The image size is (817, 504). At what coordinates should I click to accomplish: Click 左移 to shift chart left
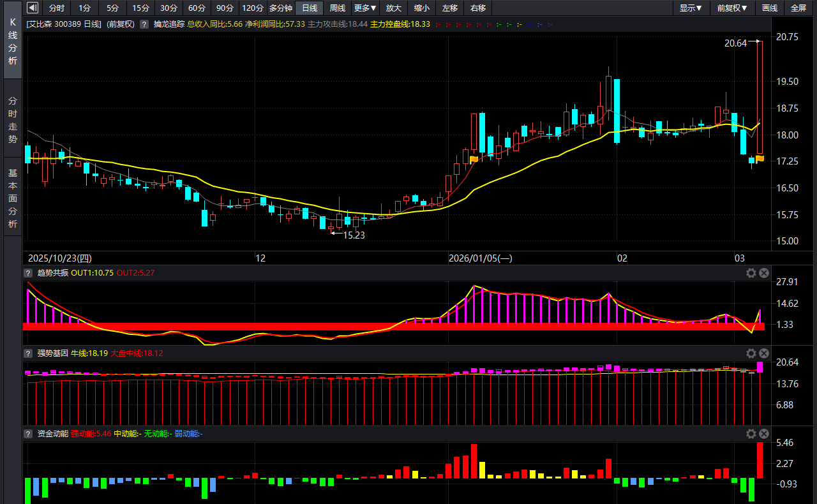click(x=450, y=8)
